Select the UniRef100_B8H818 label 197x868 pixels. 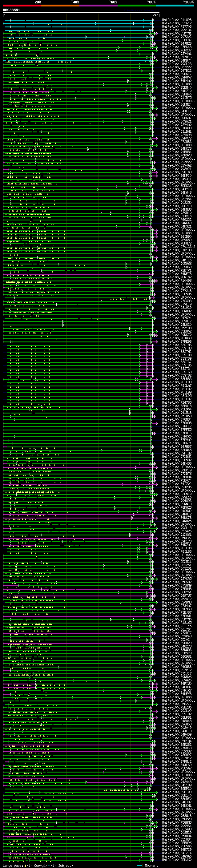click(x=177, y=406)
